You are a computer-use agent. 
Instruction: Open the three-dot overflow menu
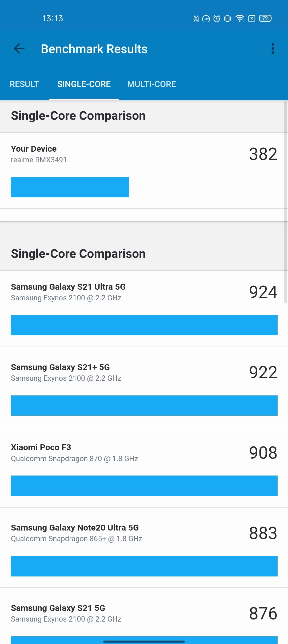click(x=273, y=49)
